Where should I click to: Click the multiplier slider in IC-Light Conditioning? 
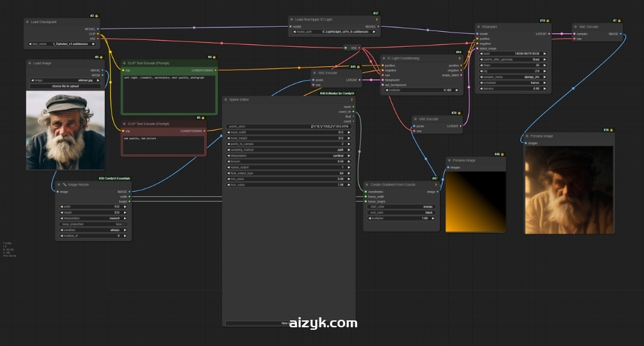pyautogui.click(x=422, y=90)
